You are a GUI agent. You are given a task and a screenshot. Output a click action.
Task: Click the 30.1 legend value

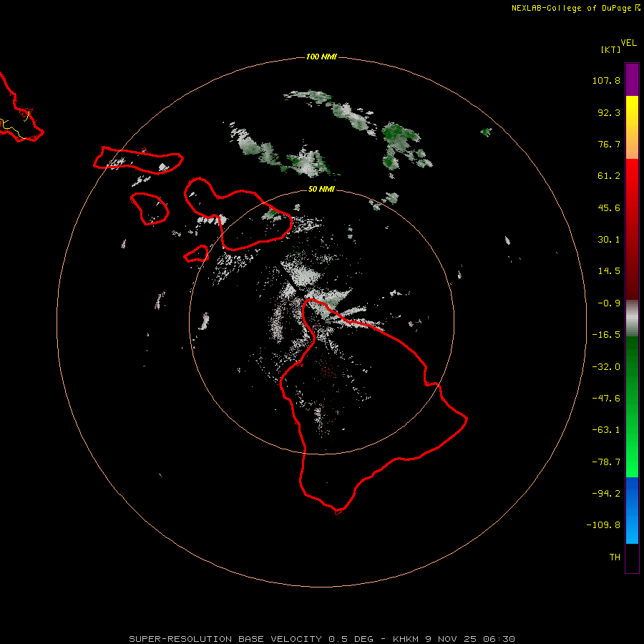(x=609, y=240)
